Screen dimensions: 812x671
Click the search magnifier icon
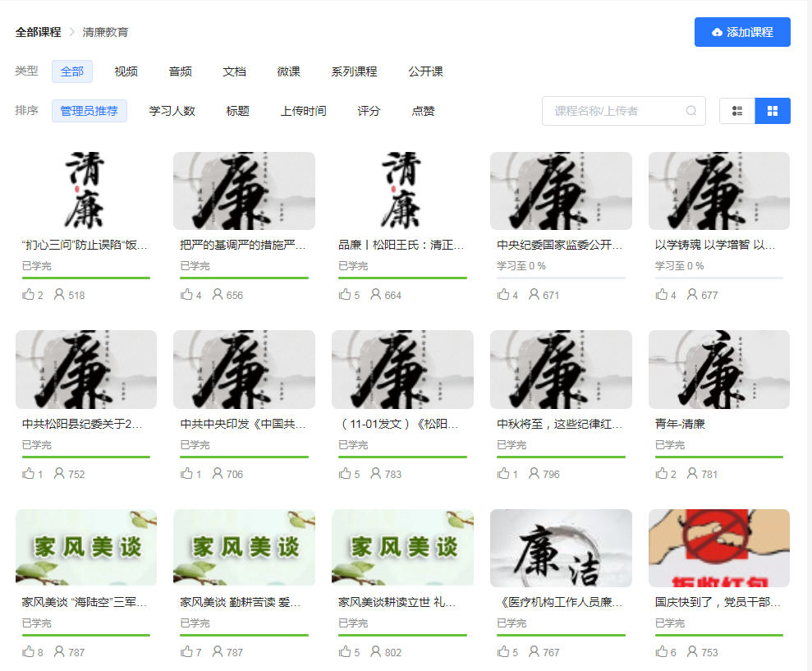click(691, 111)
